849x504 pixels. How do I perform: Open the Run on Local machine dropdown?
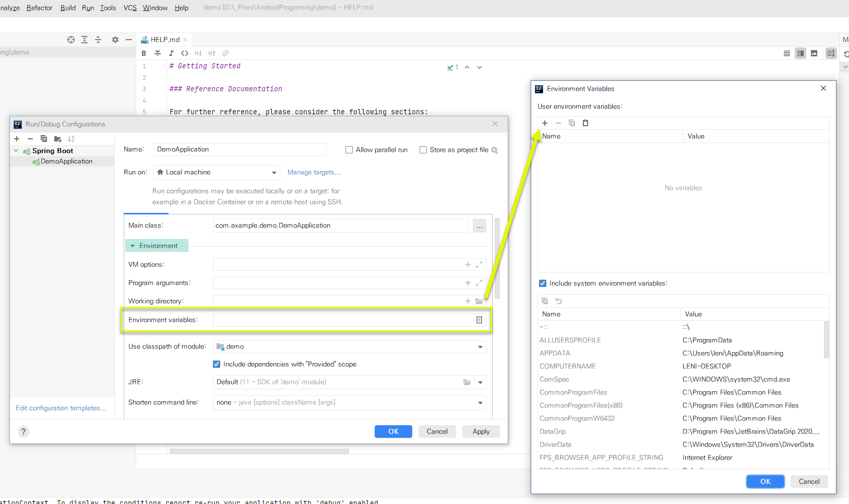(x=217, y=172)
